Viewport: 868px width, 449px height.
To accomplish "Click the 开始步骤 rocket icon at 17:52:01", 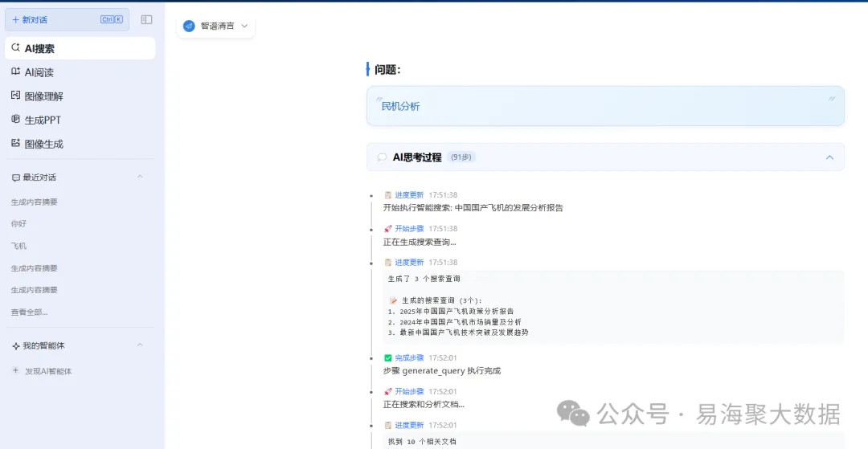I will point(388,391).
